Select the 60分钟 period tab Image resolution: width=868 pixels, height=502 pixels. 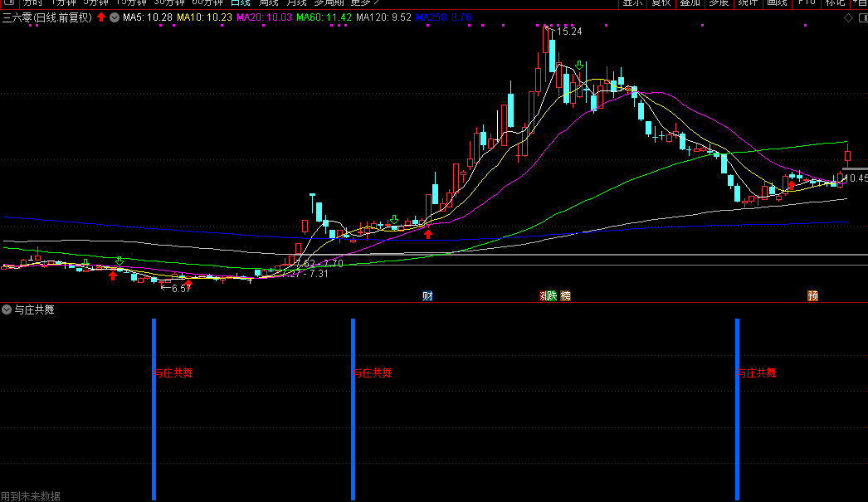coord(207,2)
